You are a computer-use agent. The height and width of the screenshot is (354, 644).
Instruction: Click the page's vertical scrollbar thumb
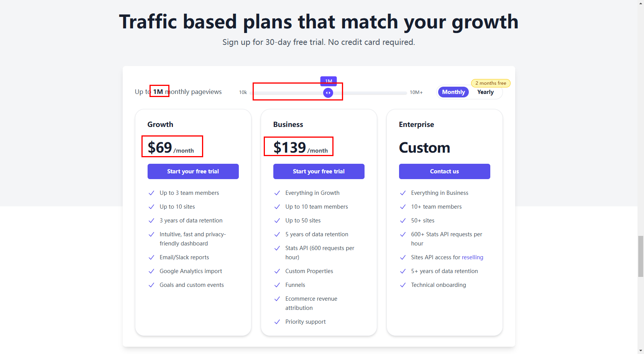click(x=641, y=256)
